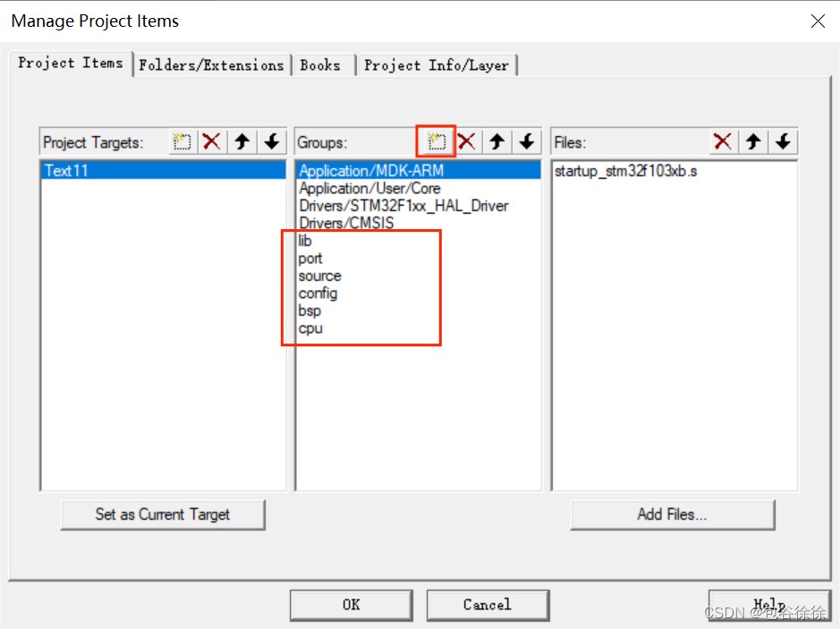The height and width of the screenshot is (629, 840).
Task: Move the selected Group up
Action: coord(497,142)
